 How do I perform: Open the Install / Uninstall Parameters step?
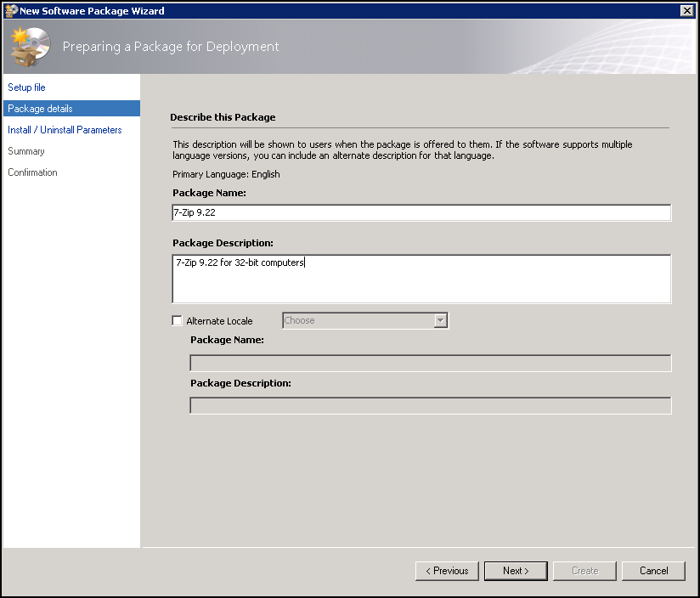[x=65, y=130]
